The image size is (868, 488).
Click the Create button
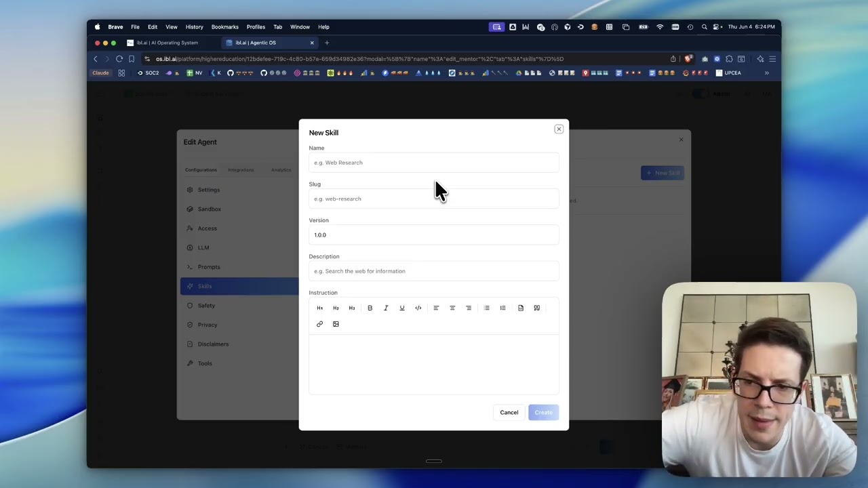[x=543, y=412]
